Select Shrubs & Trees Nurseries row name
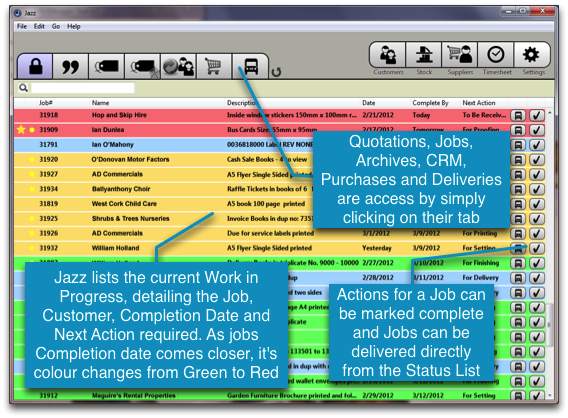 130,218
